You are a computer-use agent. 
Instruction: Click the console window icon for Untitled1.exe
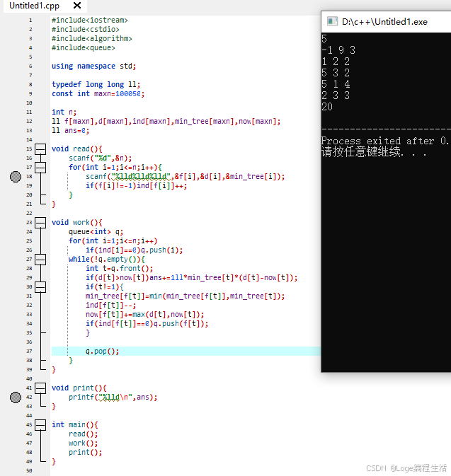(x=332, y=21)
